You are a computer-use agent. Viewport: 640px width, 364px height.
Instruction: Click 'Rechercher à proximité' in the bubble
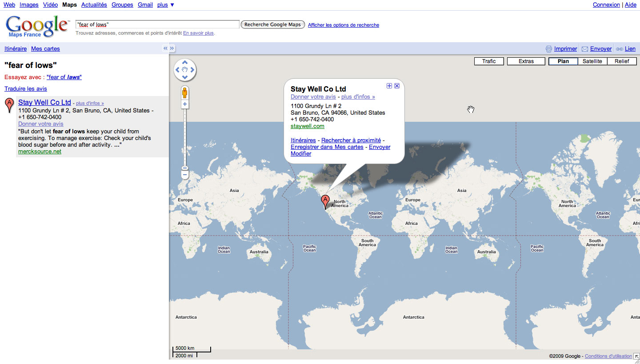coord(351,140)
